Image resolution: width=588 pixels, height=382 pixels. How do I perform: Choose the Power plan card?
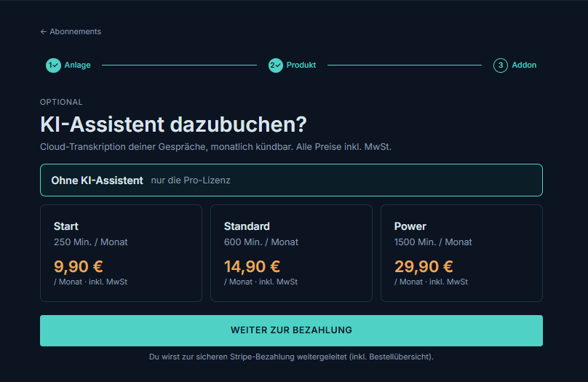click(461, 253)
